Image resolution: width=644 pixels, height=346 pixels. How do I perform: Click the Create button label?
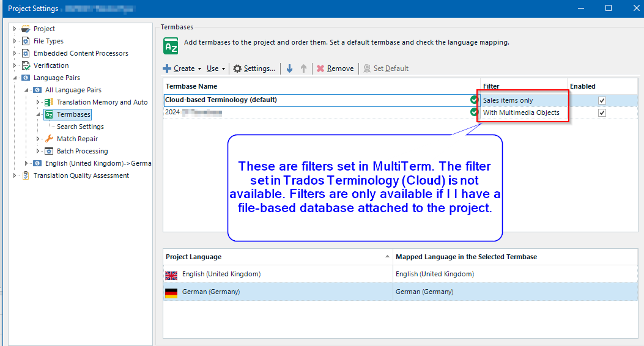(184, 68)
